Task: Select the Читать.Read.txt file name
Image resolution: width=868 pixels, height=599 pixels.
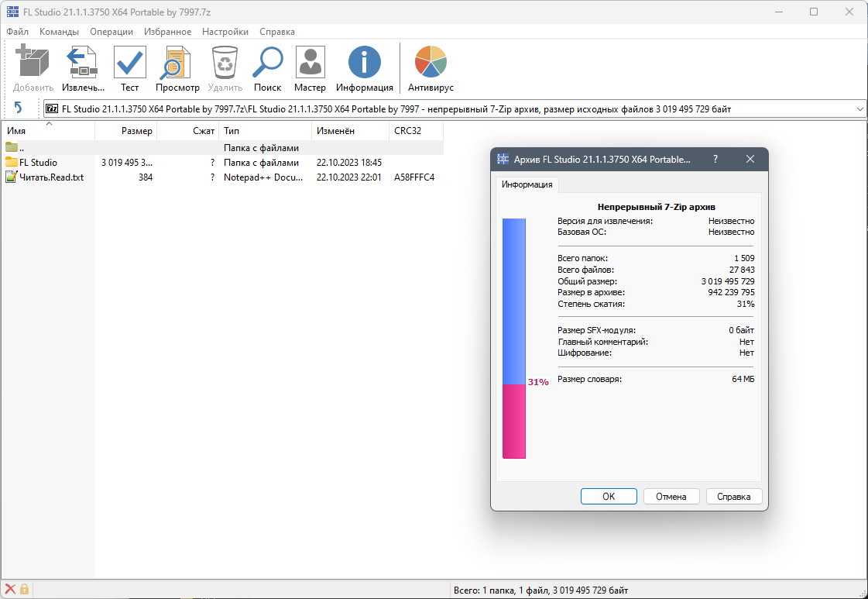Action: [x=51, y=177]
